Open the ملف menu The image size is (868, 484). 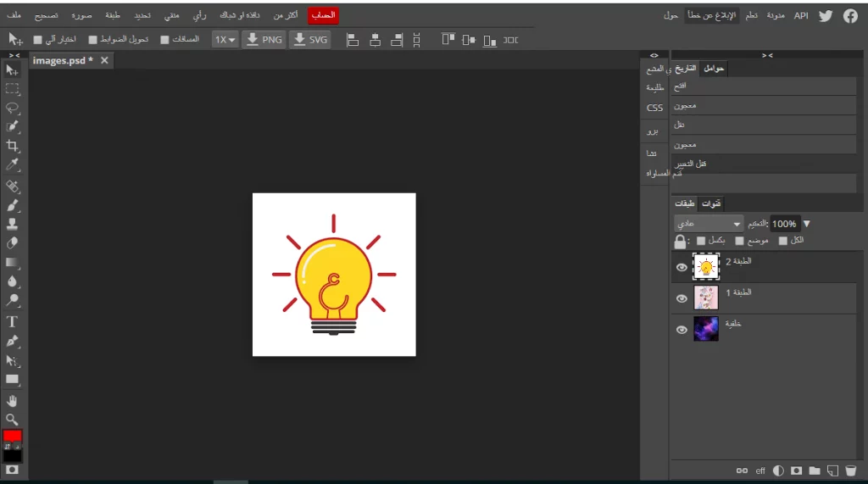(14, 15)
